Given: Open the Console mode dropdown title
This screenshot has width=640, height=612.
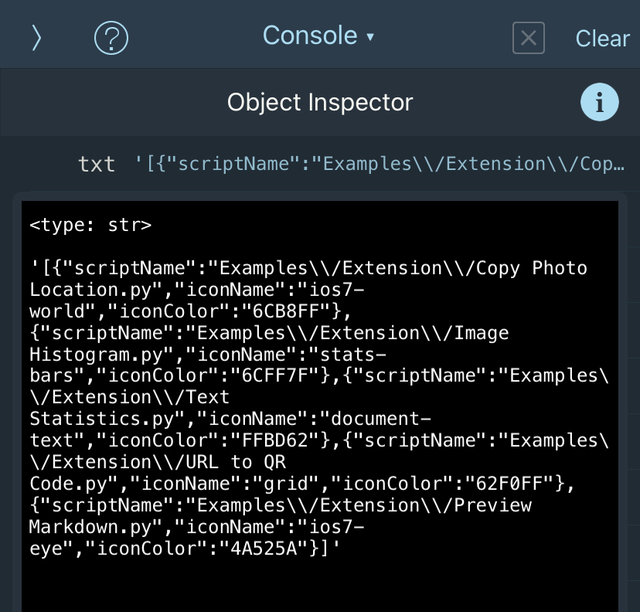Looking at the screenshot, I should point(310,36).
